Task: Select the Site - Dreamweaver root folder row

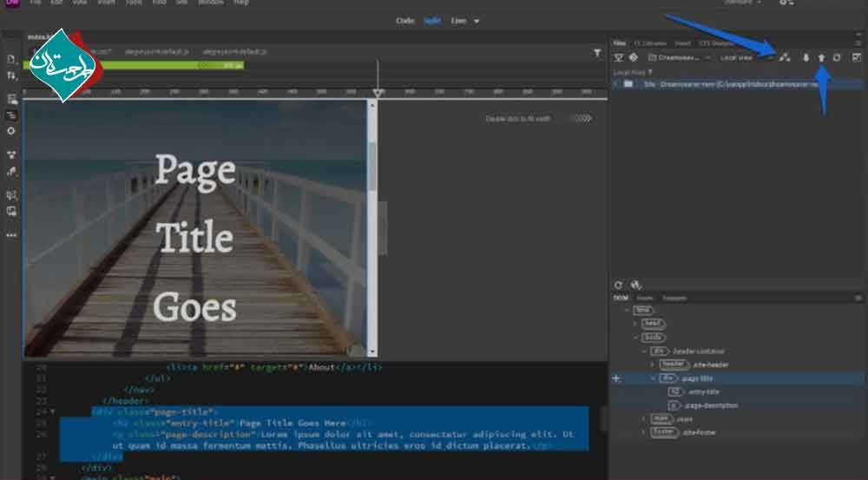Action: tap(738, 84)
